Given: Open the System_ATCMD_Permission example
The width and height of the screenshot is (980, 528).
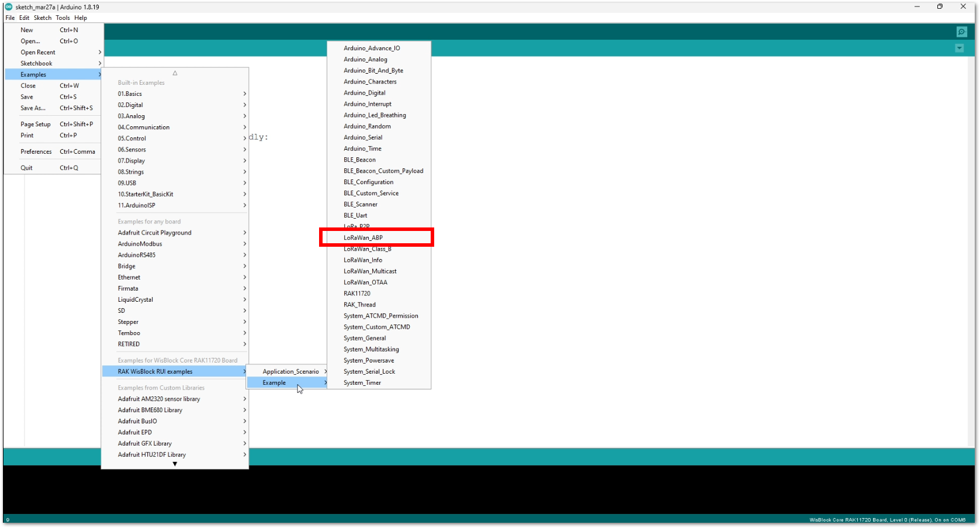Looking at the screenshot, I should click(379, 316).
